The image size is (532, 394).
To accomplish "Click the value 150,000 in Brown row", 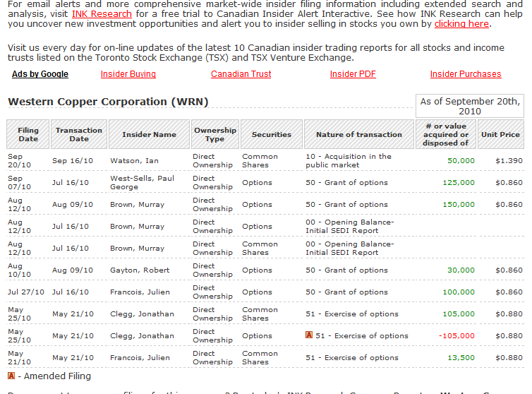I will (459, 205).
